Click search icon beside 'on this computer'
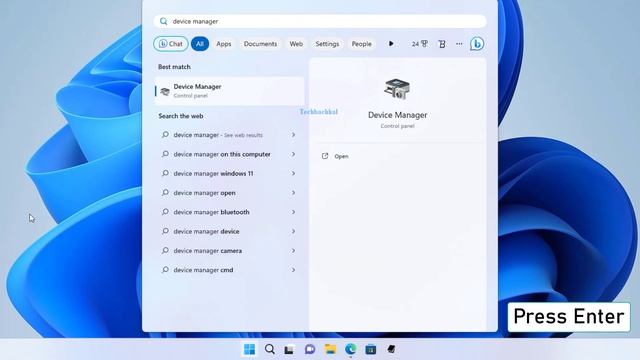640x360 pixels. click(165, 154)
